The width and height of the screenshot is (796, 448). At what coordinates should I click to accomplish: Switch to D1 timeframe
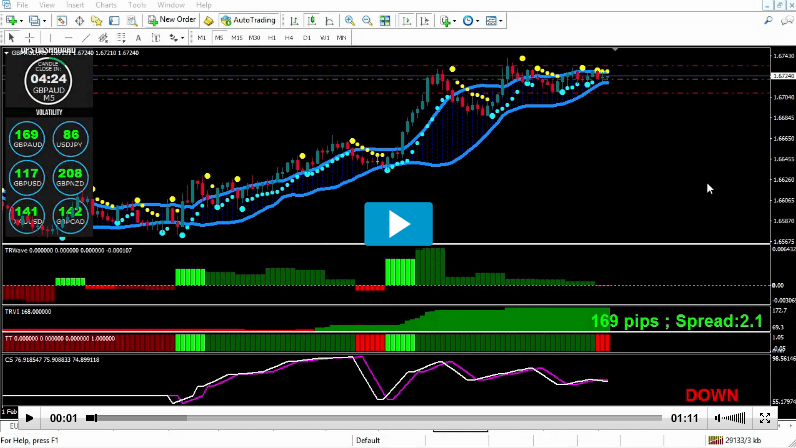tap(307, 38)
